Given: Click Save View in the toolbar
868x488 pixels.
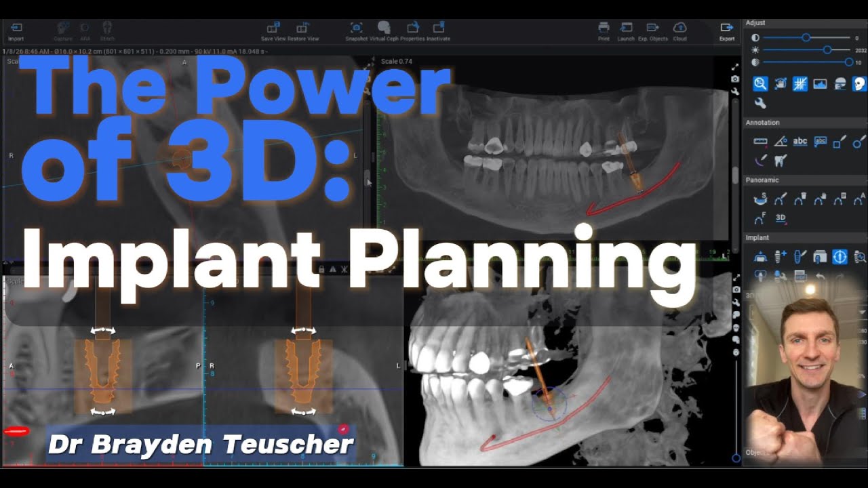Looking at the screenshot, I should click(273, 31).
